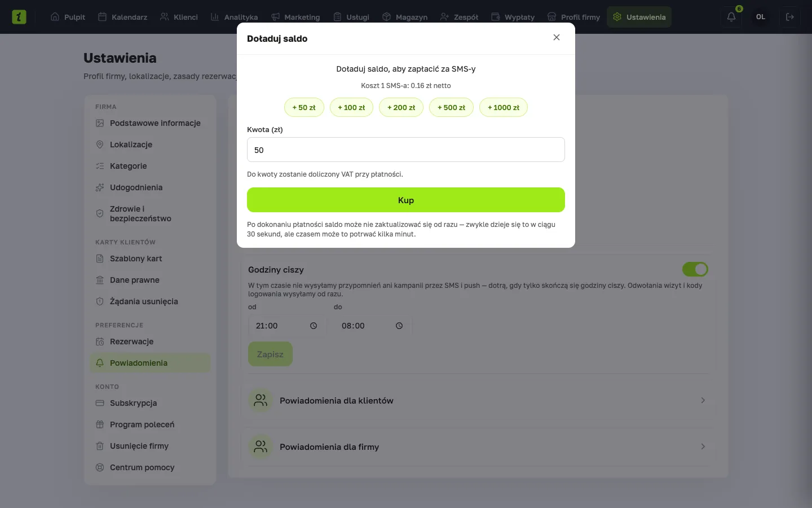Close the Doładuj saldo dialog

[557, 37]
